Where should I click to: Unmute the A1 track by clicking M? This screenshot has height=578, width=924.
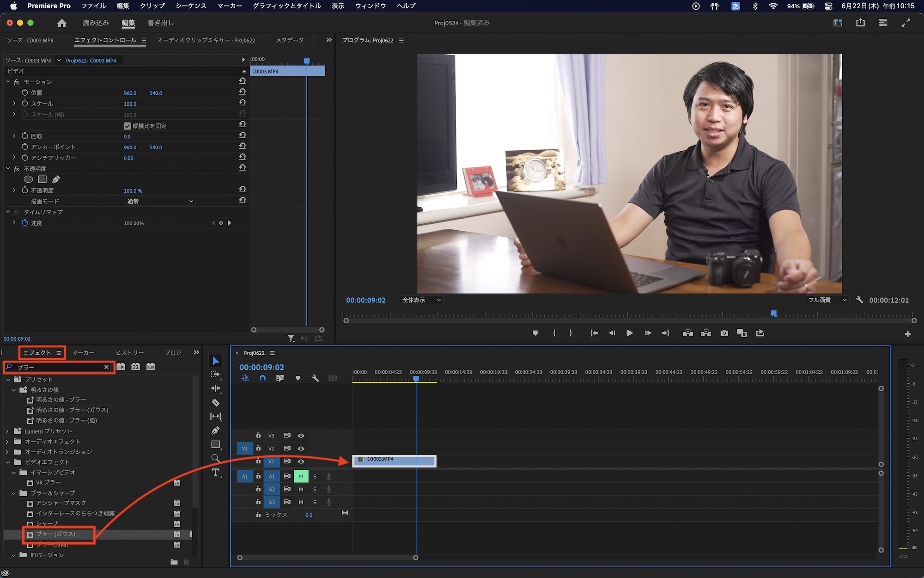301,476
